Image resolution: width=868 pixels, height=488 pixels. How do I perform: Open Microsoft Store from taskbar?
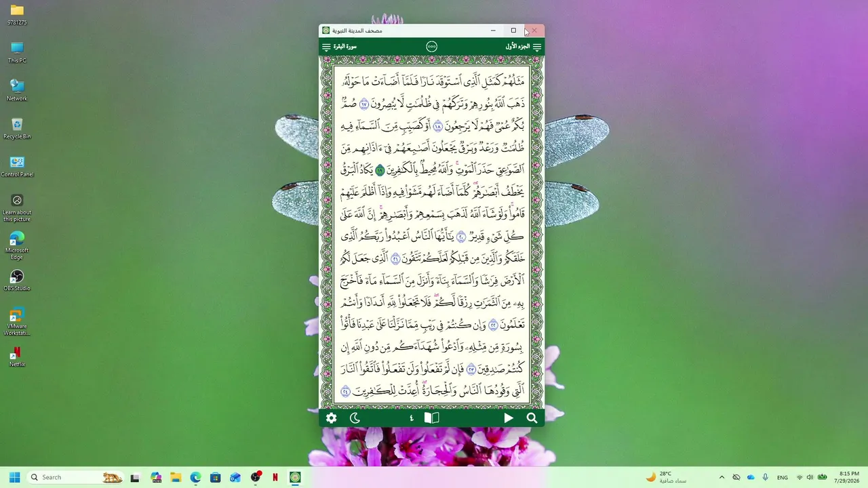coord(215,477)
